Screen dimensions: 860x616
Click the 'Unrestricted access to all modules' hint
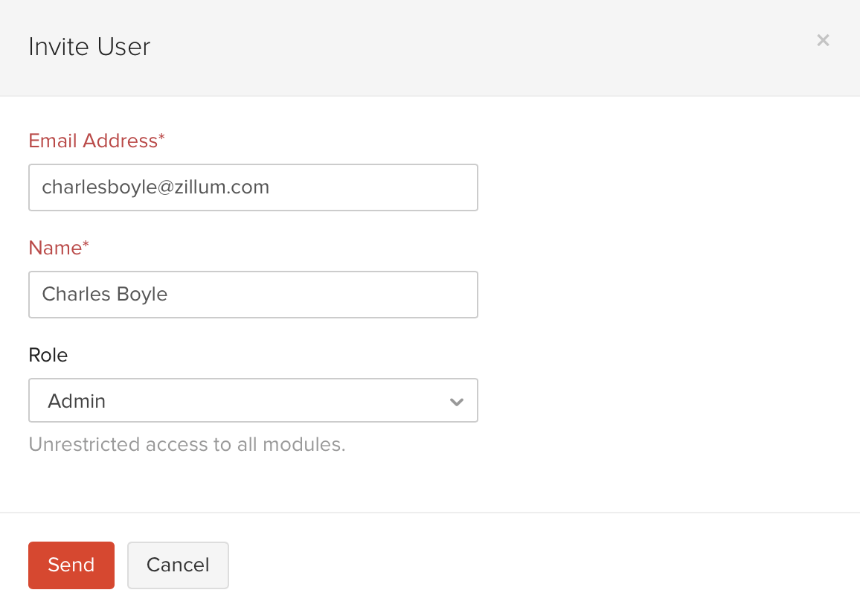click(187, 445)
